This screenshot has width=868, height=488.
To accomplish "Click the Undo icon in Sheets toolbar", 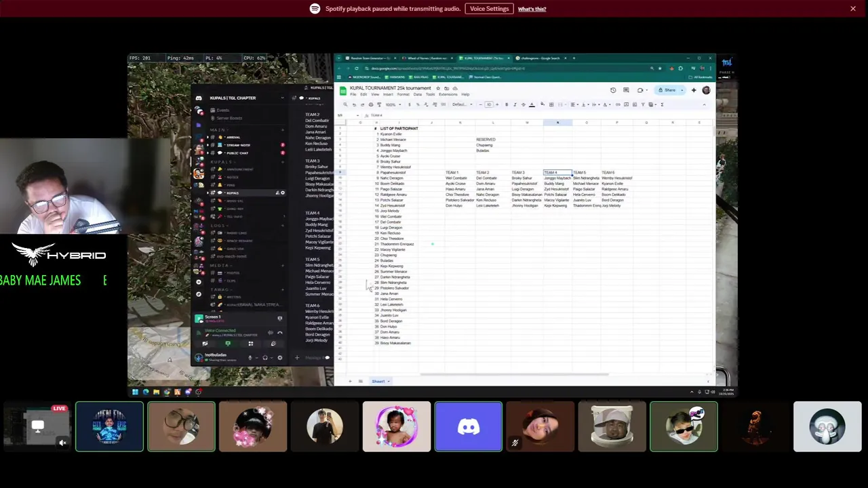I will pyautogui.click(x=354, y=104).
